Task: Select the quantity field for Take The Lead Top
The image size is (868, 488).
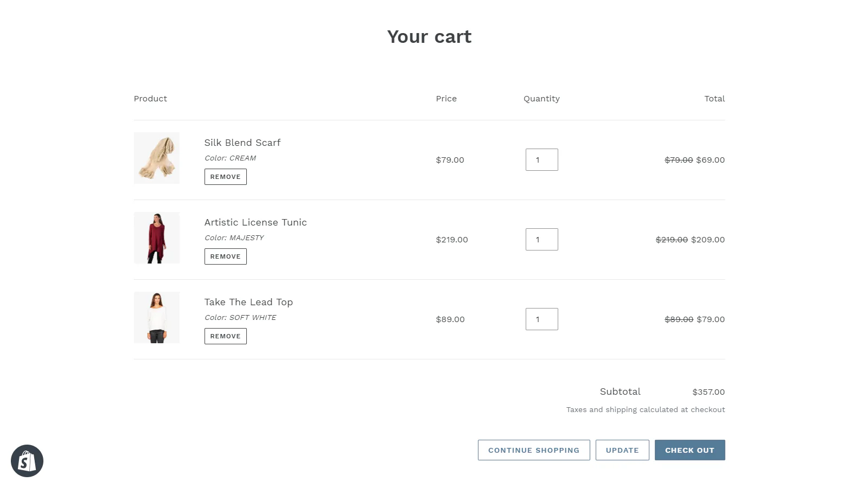Action: (x=541, y=319)
